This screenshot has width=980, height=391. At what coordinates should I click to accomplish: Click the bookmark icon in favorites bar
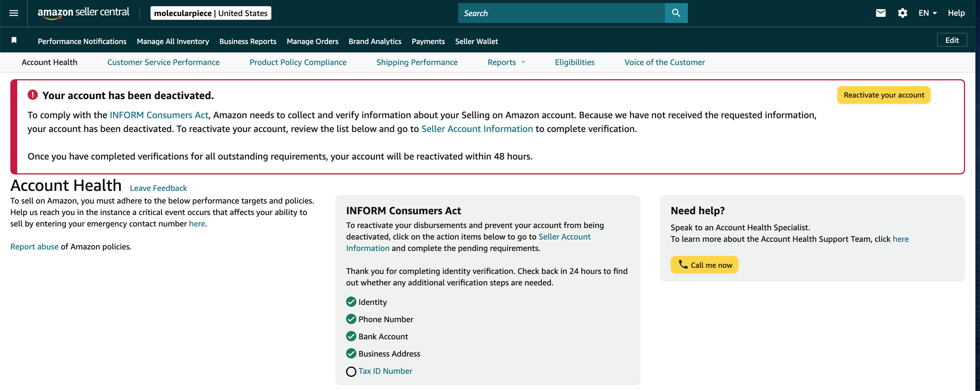(x=14, y=40)
